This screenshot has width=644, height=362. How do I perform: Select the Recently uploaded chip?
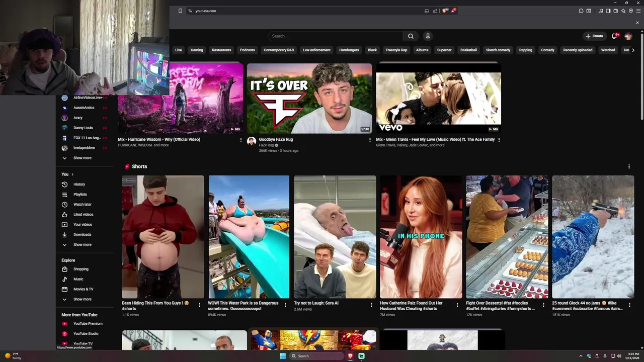point(578,50)
